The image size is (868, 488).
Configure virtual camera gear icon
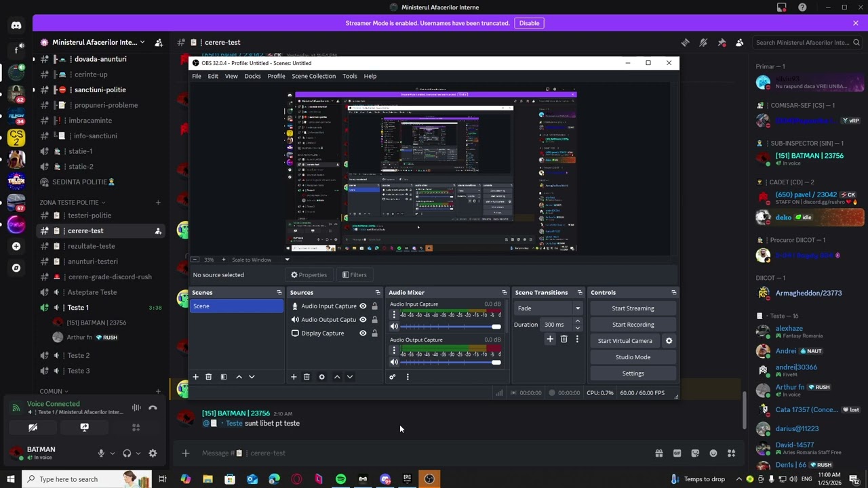(669, 341)
